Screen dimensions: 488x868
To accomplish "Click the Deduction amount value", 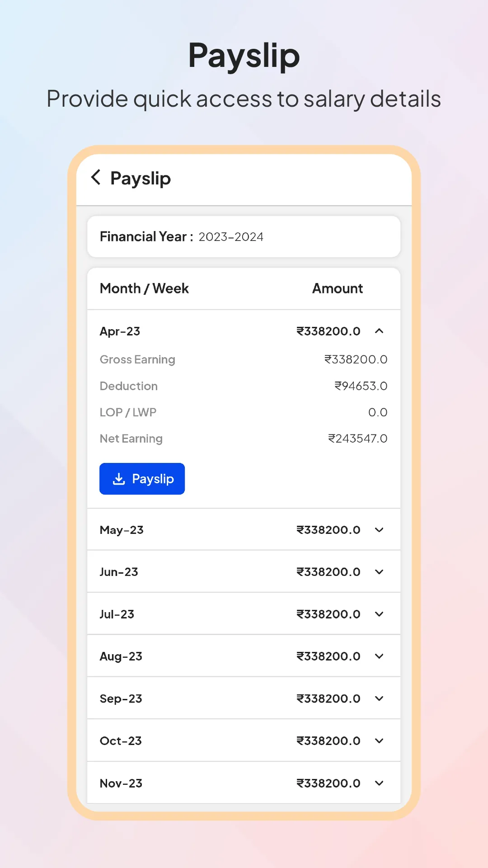I will 360,386.
